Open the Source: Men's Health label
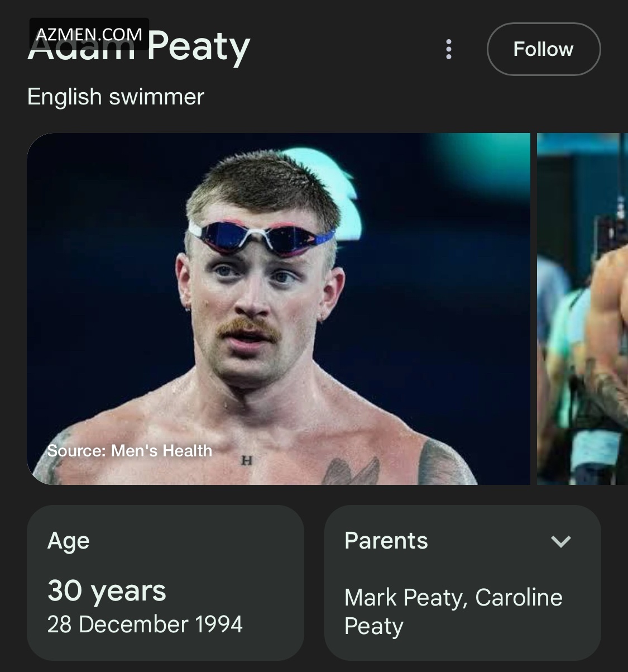Screen dimensions: 628x672 130,451
